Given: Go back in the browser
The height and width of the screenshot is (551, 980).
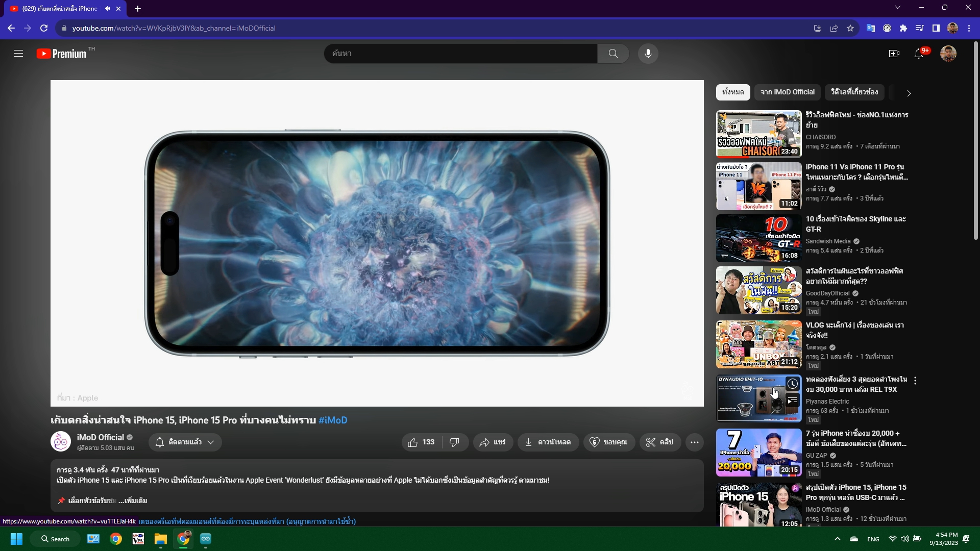Looking at the screenshot, I should [x=11, y=28].
